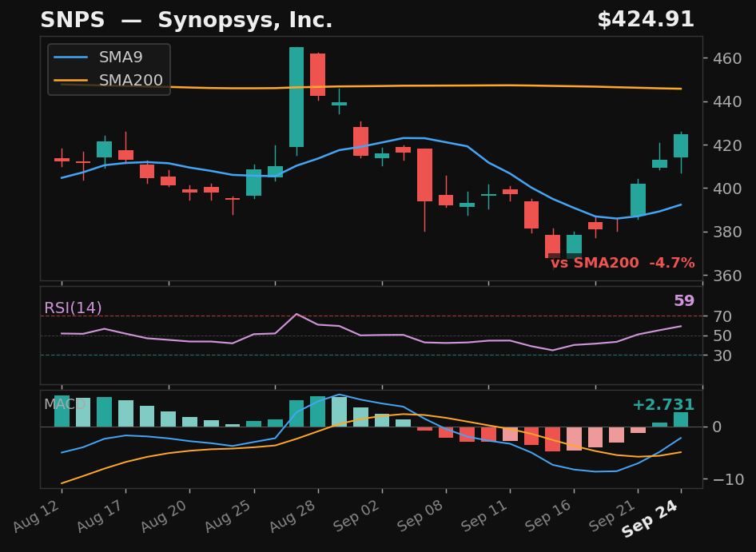Click the Sep 02 date label

(358, 515)
